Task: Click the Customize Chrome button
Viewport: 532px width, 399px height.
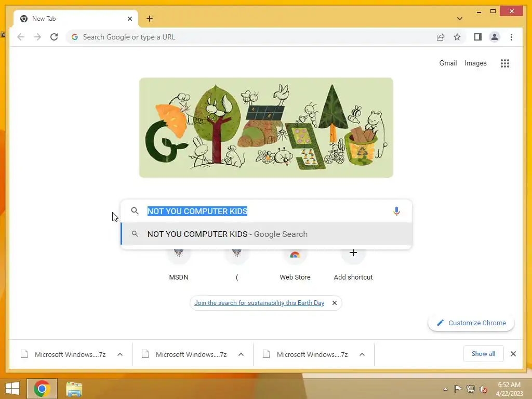Action: [471, 323]
